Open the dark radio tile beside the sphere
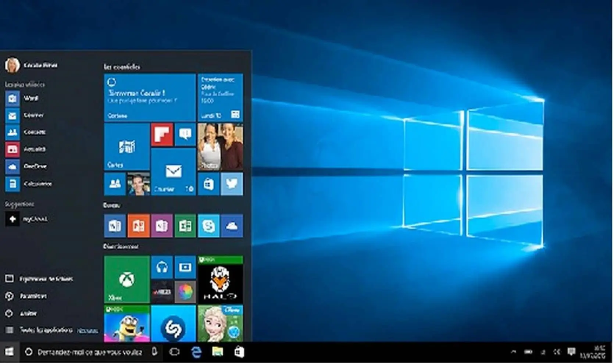Image resolution: width=614 pixels, height=364 pixels. point(162,292)
